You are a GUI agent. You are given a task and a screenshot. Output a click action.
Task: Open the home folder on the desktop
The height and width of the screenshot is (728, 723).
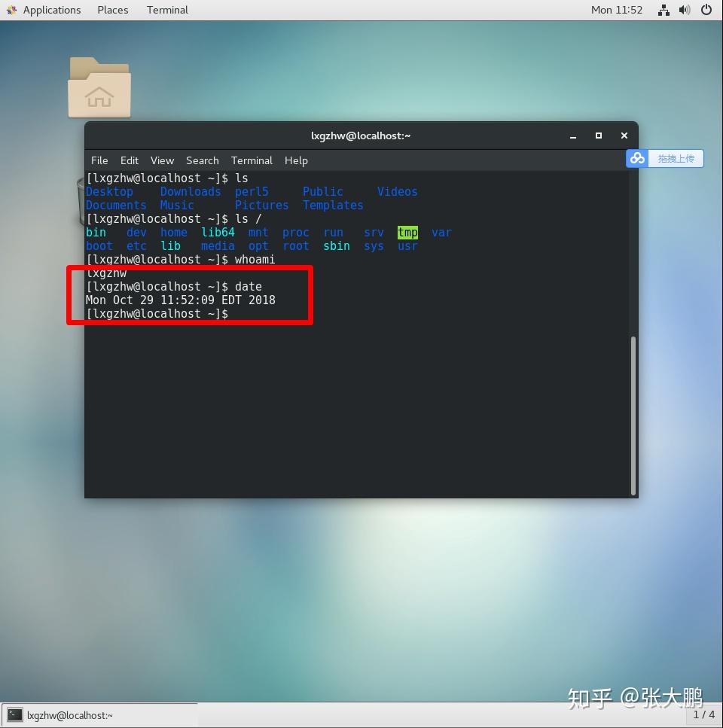pos(99,85)
